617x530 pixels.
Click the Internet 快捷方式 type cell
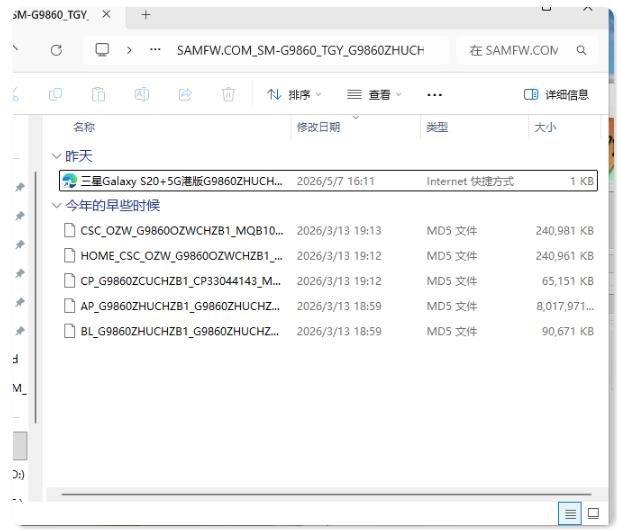(470, 181)
